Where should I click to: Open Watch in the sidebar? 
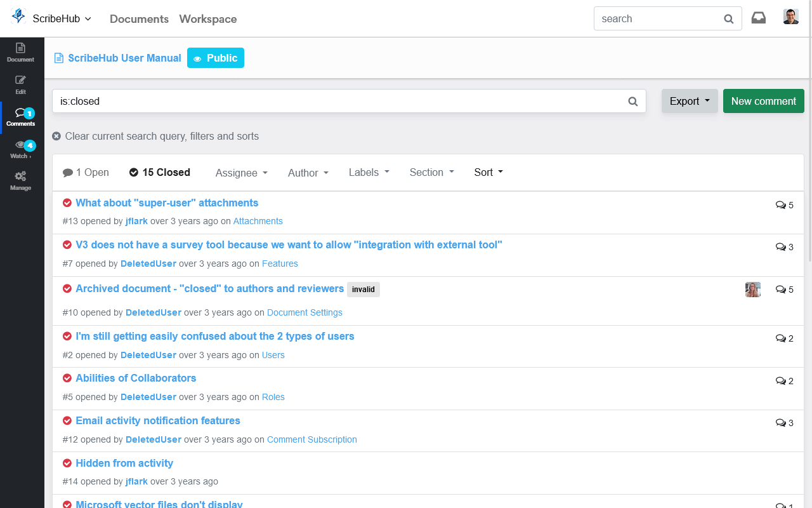(x=21, y=150)
